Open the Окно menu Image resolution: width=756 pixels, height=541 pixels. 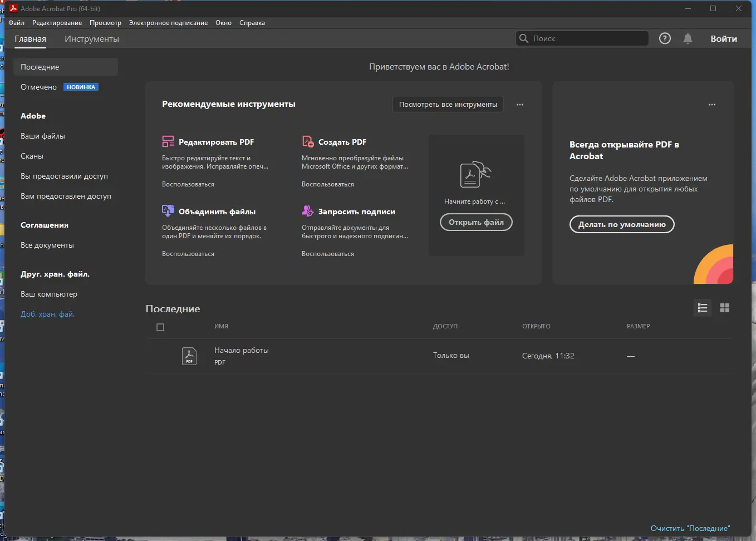point(223,23)
